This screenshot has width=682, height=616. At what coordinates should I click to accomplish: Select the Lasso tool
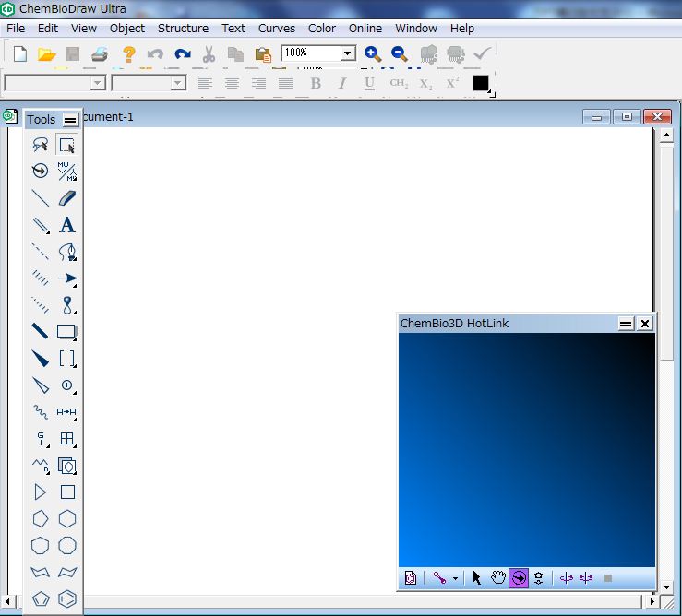click(x=41, y=145)
